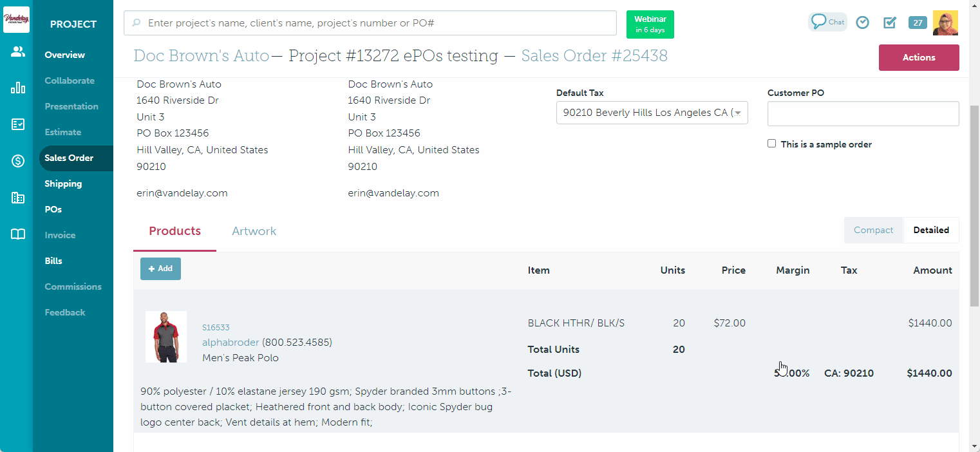This screenshot has height=452, width=980.
Task: Click the clock reminders icon
Action: coord(862,23)
